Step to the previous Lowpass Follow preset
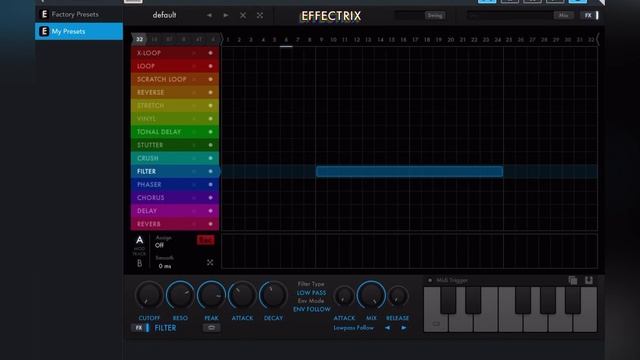This screenshot has width=640, height=360. (387, 327)
